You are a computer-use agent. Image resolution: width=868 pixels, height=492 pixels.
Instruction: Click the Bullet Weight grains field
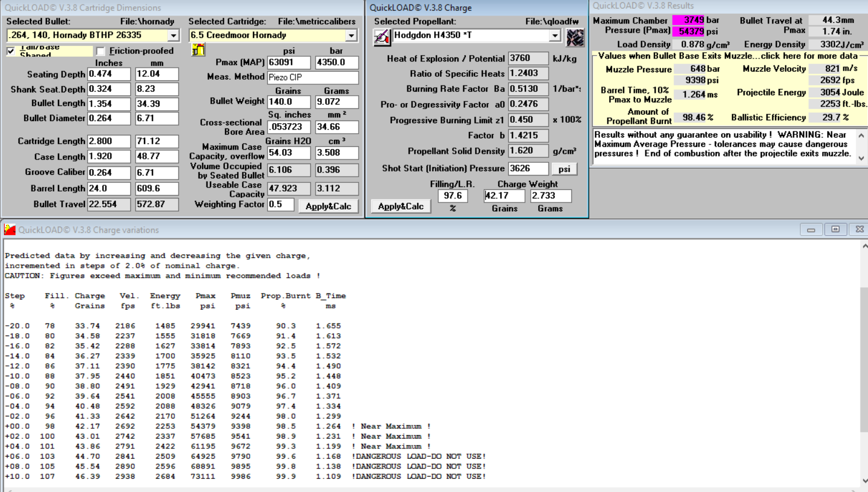click(289, 101)
